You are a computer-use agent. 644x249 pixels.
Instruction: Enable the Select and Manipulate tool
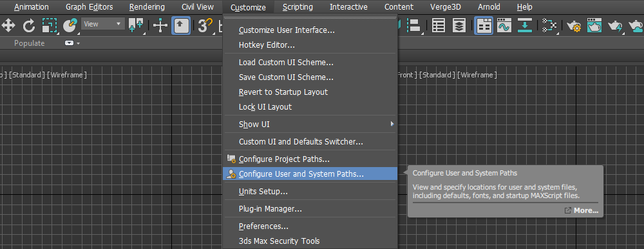[x=160, y=26]
